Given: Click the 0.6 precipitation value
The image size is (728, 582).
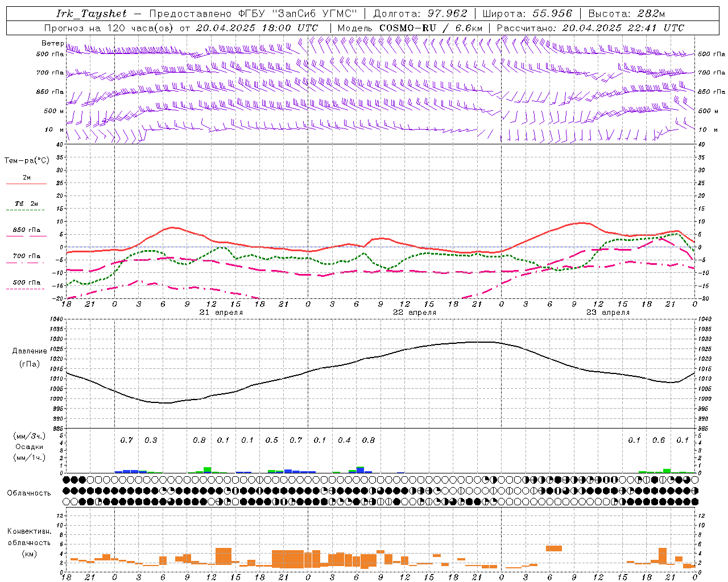Looking at the screenshot, I should point(659,440).
